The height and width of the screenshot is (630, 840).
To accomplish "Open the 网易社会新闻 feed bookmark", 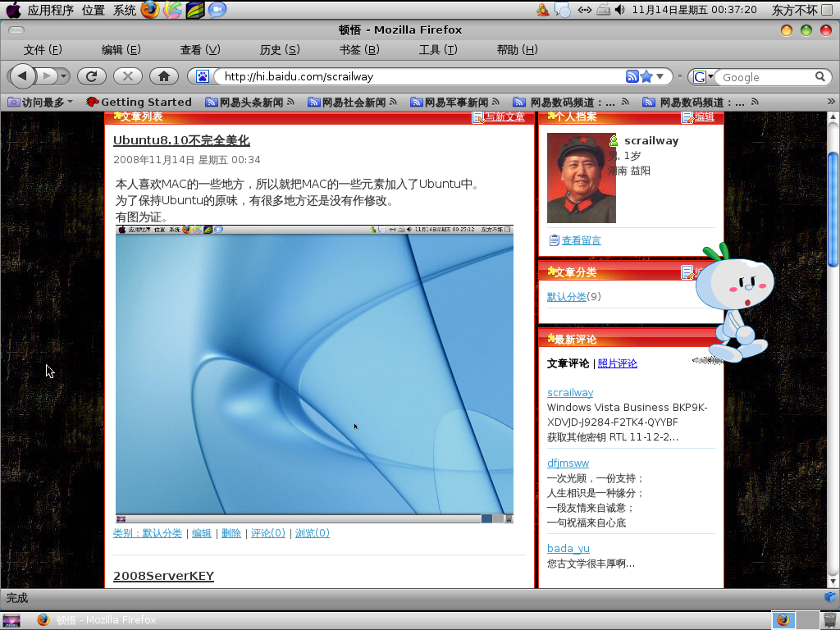I will (352, 102).
